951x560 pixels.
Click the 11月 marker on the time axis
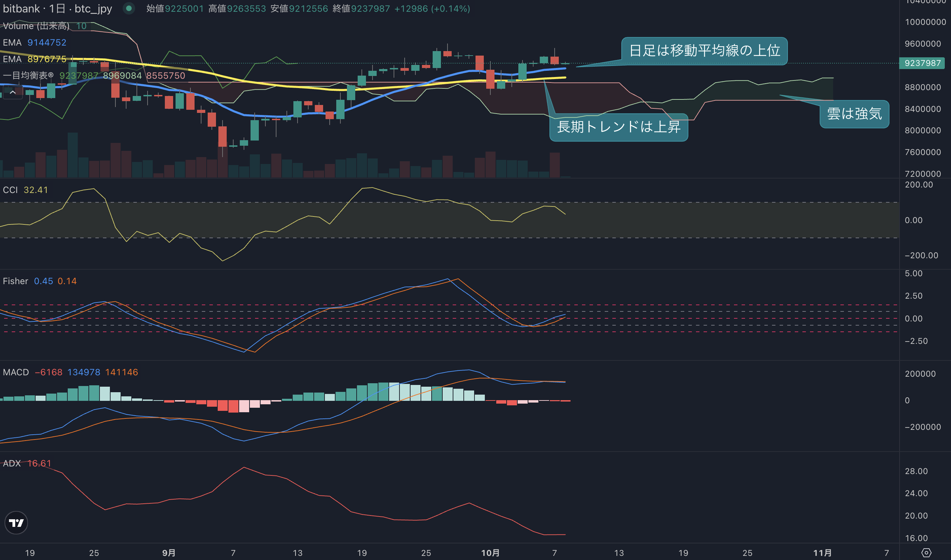click(822, 553)
